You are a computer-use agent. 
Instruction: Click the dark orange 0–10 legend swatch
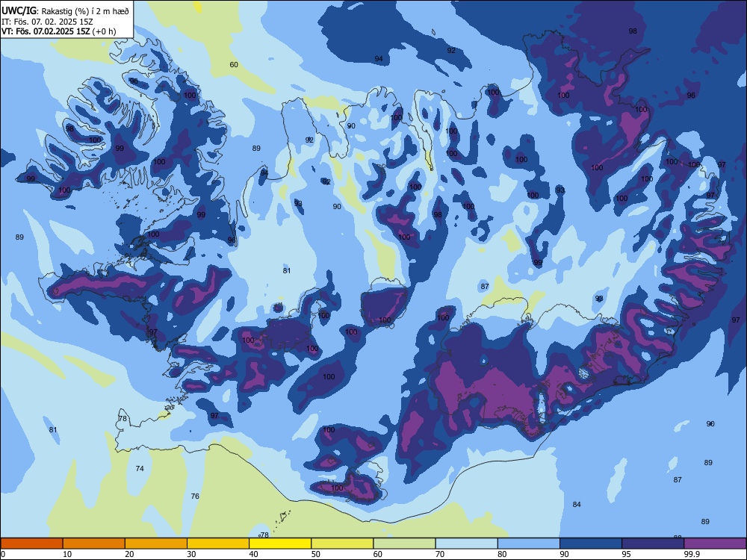click(31, 544)
